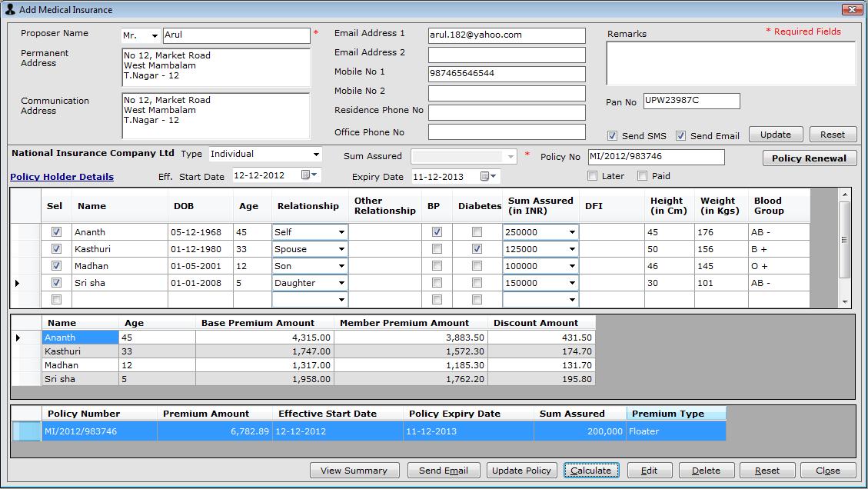
Task: Sort by the Premium Type column header
Action: (676, 414)
